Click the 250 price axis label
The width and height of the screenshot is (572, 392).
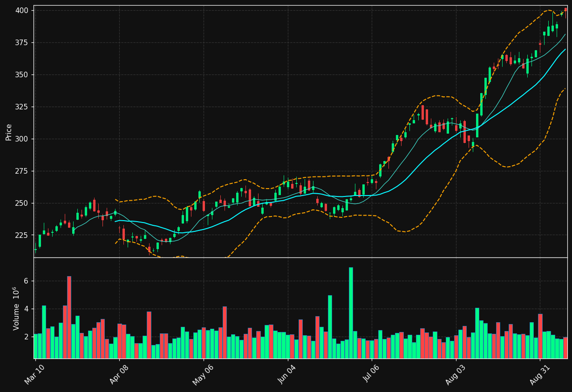click(x=21, y=203)
